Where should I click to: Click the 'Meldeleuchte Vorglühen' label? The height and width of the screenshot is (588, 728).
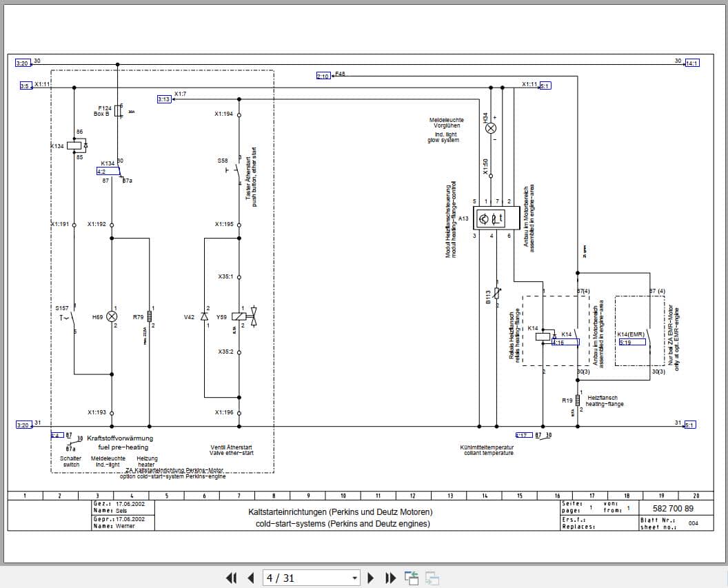pyautogui.click(x=446, y=123)
